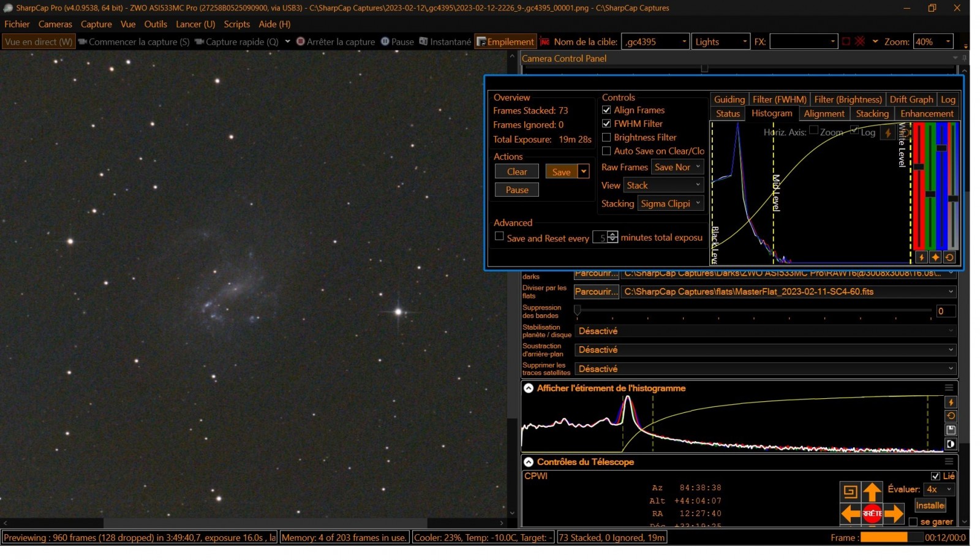Click the red channel color slider

919,186
